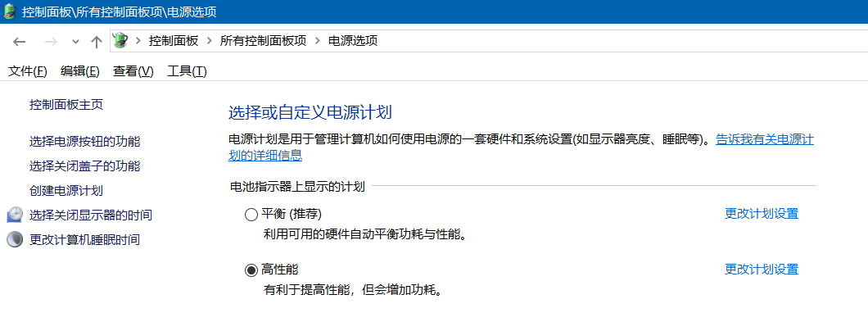Viewport: 868px width, 331px height.
Task: Click the battery icon in title bar
Action: (10, 11)
